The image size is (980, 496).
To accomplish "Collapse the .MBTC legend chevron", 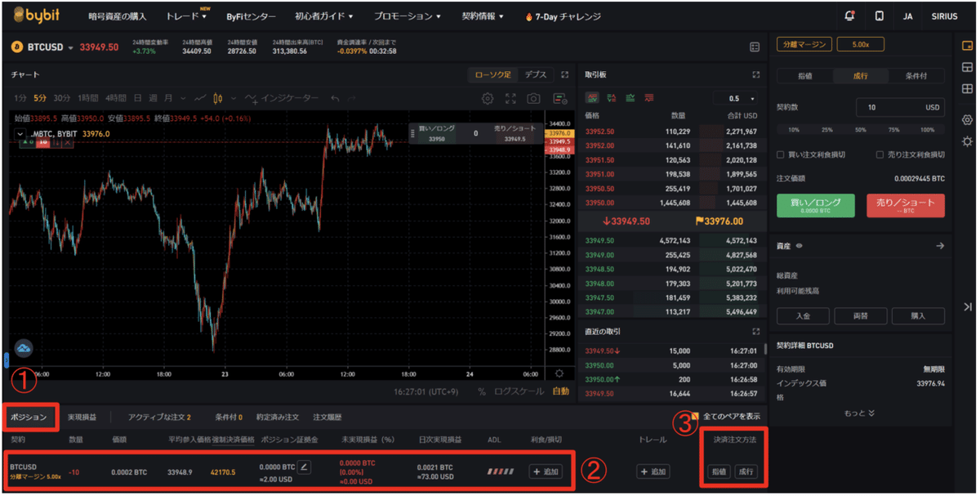I will (x=21, y=134).
